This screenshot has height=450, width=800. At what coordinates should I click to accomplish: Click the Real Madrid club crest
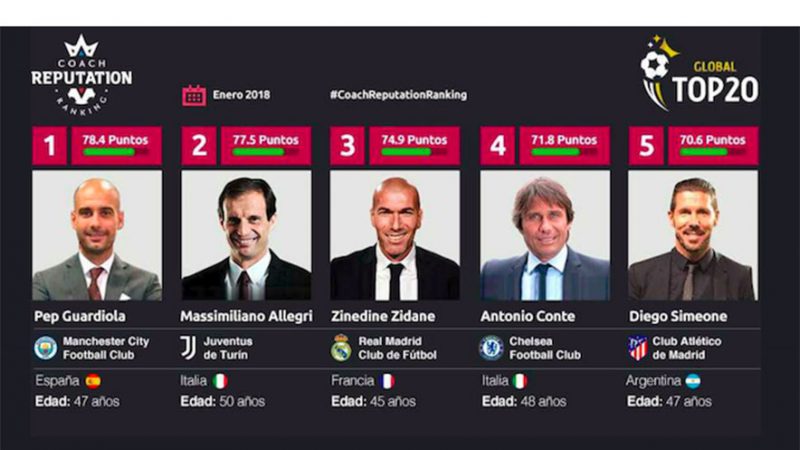[x=341, y=347]
